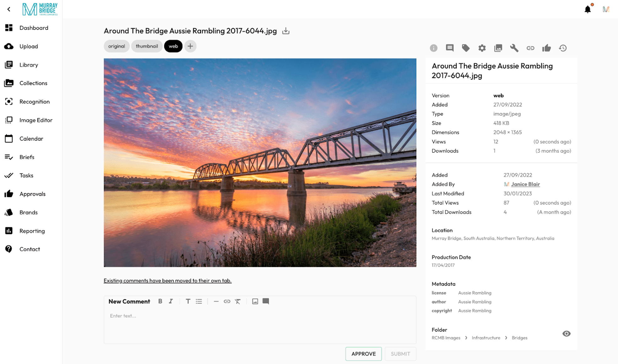The image size is (618, 364).
Task: Go to Dashboard in sidebar
Action: (x=31, y=28)
